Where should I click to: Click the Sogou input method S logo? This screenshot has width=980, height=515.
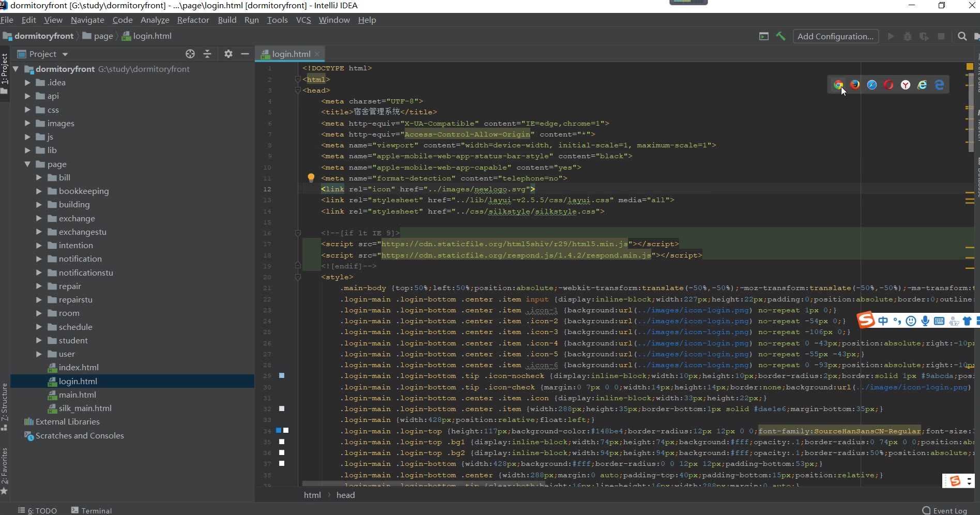(x=866, y=321)
